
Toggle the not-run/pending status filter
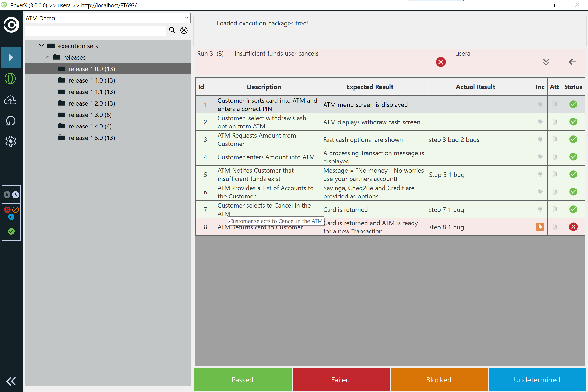pyautogui.click(x=11, y=195)
